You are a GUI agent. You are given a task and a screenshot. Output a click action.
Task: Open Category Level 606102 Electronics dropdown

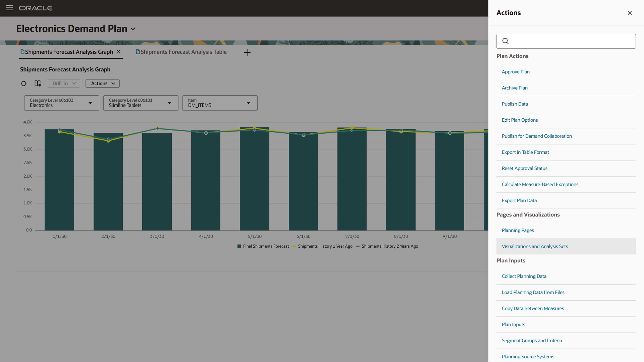[x=61, y=103]
